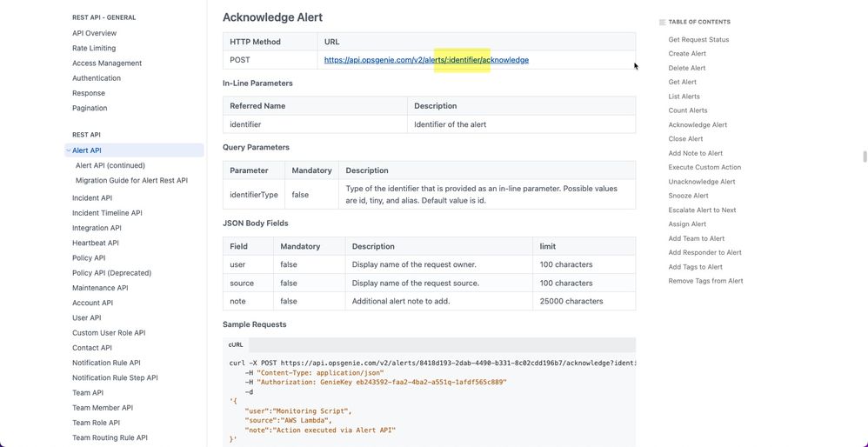The image size is (868, 447).
Task: Open the Team Member API page
Action: pyautogui.click(x=103, y=407)
